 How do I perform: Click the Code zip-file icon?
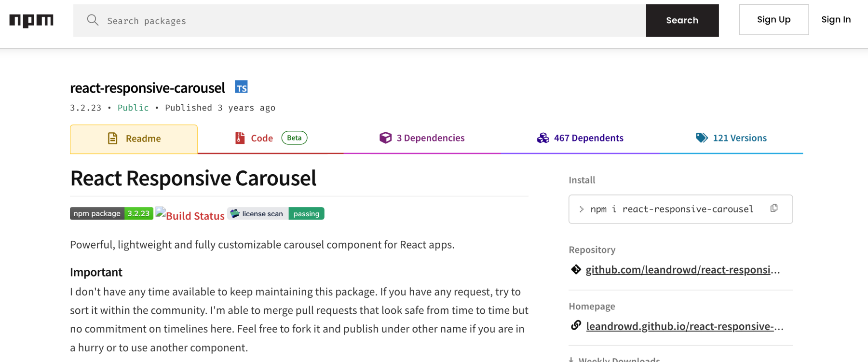(x=240, y=138)
